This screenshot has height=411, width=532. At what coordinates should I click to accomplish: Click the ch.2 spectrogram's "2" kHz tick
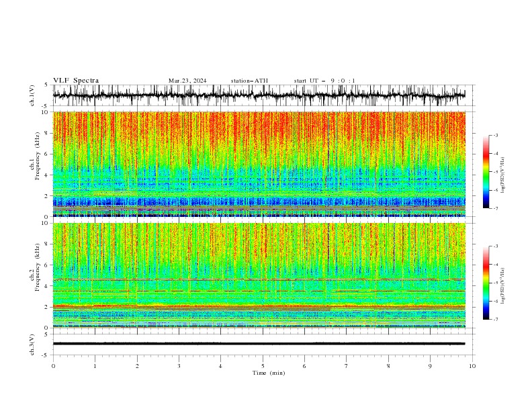point(47,307)
